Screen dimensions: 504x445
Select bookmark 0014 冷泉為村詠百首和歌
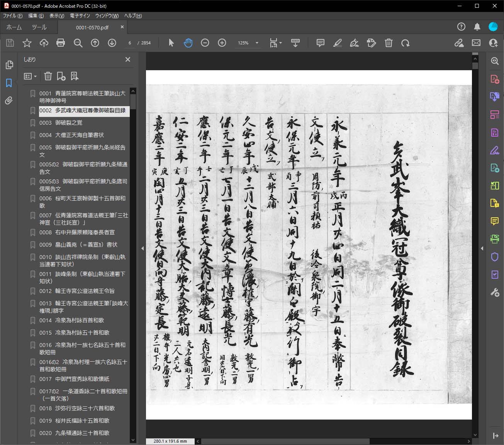71,320
